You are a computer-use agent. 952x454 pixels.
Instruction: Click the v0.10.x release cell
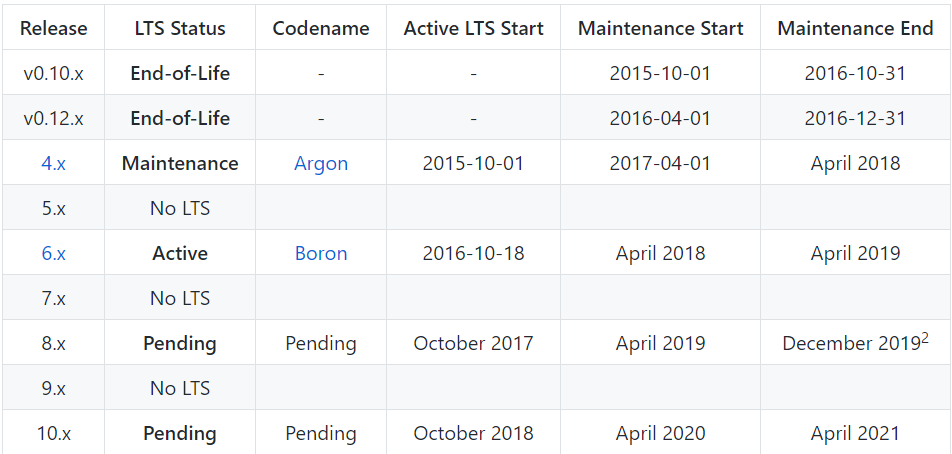(x=53, y=73)
